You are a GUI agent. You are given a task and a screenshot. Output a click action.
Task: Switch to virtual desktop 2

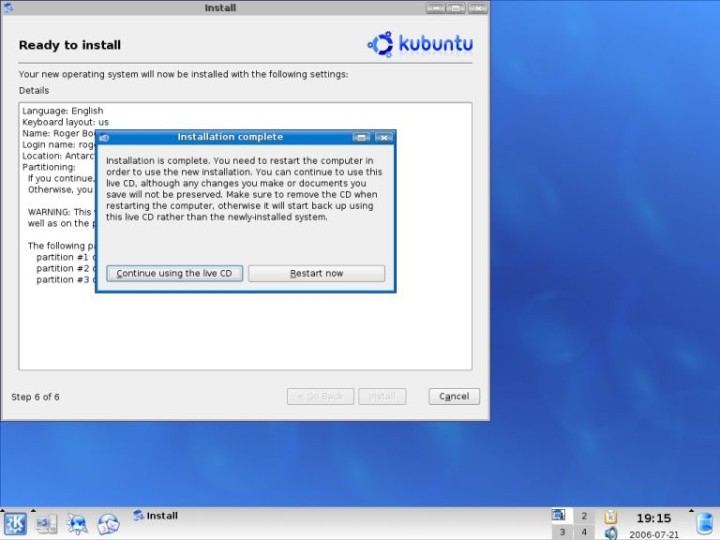[584, 516]
